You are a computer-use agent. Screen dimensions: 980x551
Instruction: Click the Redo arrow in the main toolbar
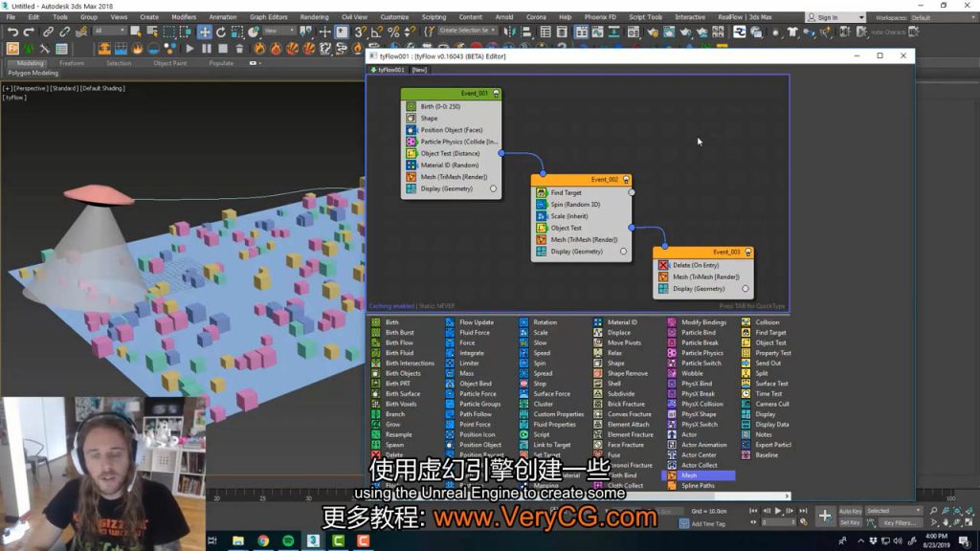tap(30, 32)
